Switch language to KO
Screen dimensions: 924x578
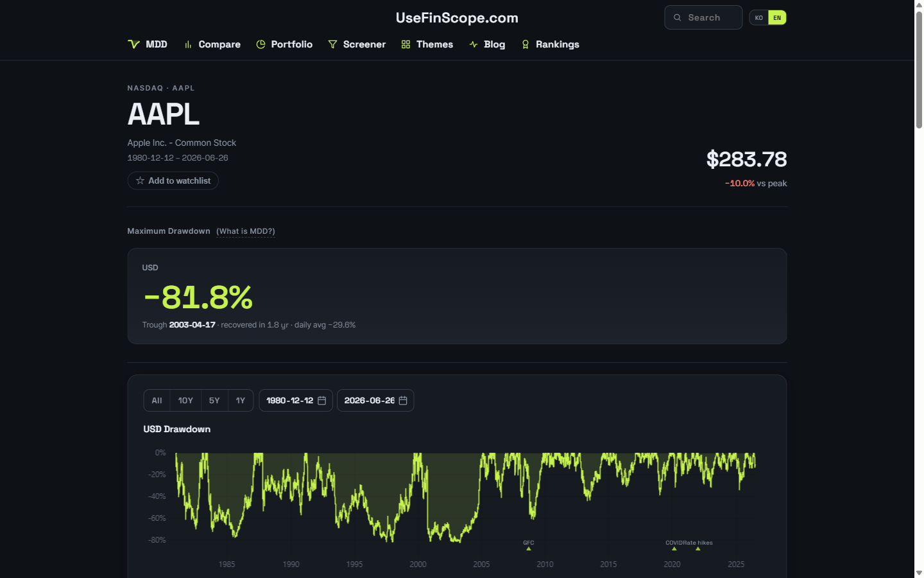coord(759,18)
